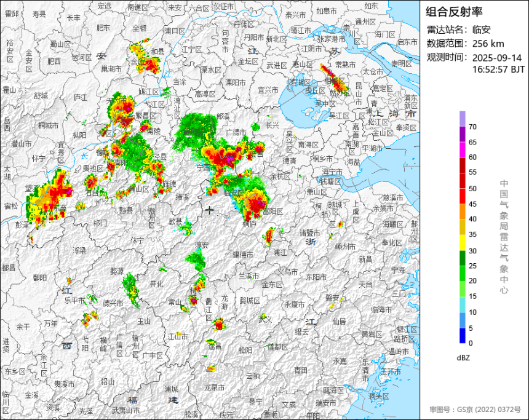The image size is (529, 420).
Task: Click the data range value 256 km
Action: (x=488, y=44)
